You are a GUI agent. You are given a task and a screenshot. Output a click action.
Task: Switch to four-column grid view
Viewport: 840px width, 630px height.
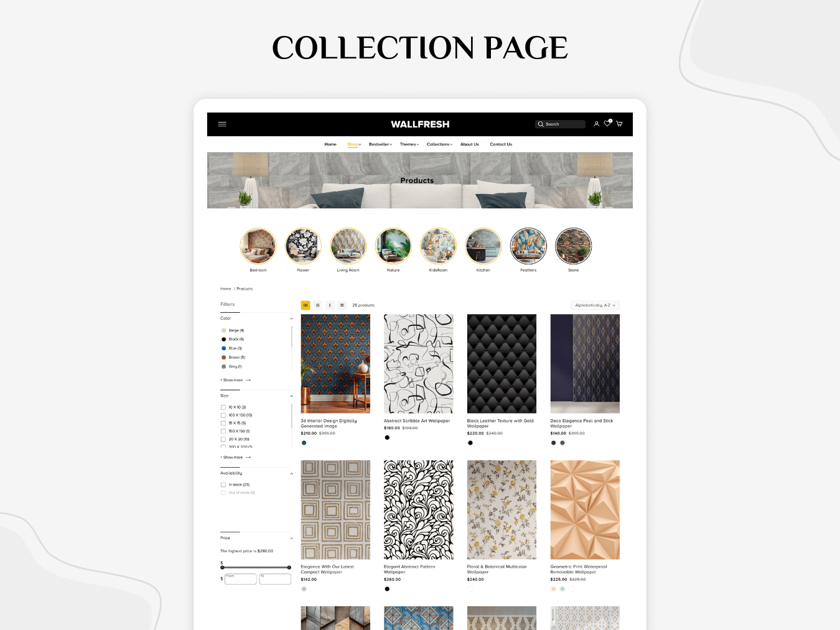coord(306,305)
